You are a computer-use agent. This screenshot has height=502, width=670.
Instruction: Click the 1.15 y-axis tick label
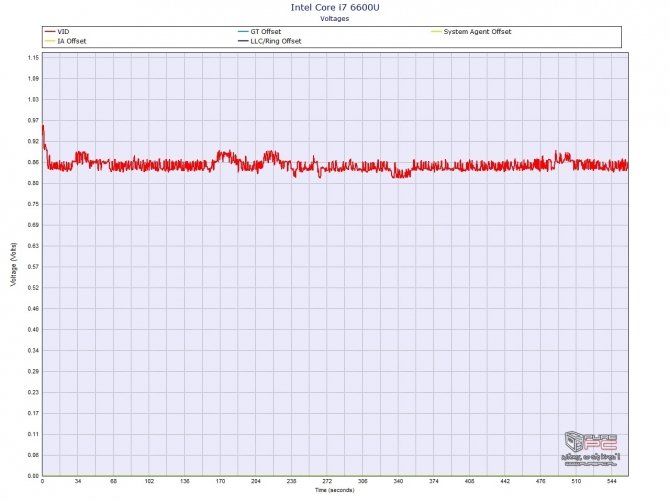pyautogui.click(x=33, y=58)
